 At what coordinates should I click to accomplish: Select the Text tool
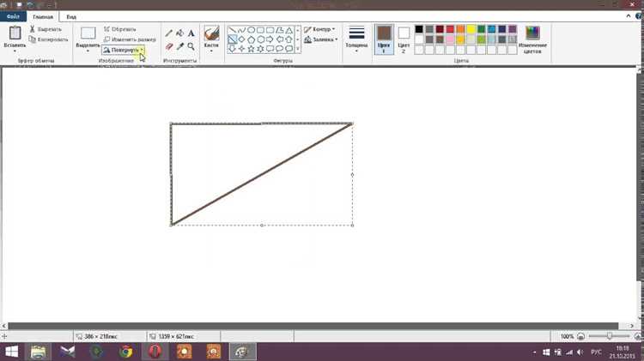coord(191,33)
